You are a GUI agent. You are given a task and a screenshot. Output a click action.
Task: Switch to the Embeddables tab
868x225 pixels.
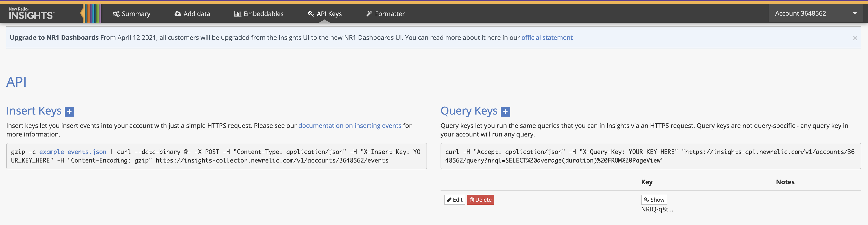coord(259,14)
